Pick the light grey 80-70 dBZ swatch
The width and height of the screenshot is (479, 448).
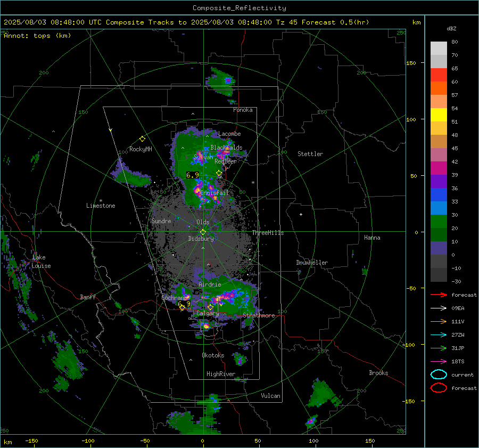439,48
